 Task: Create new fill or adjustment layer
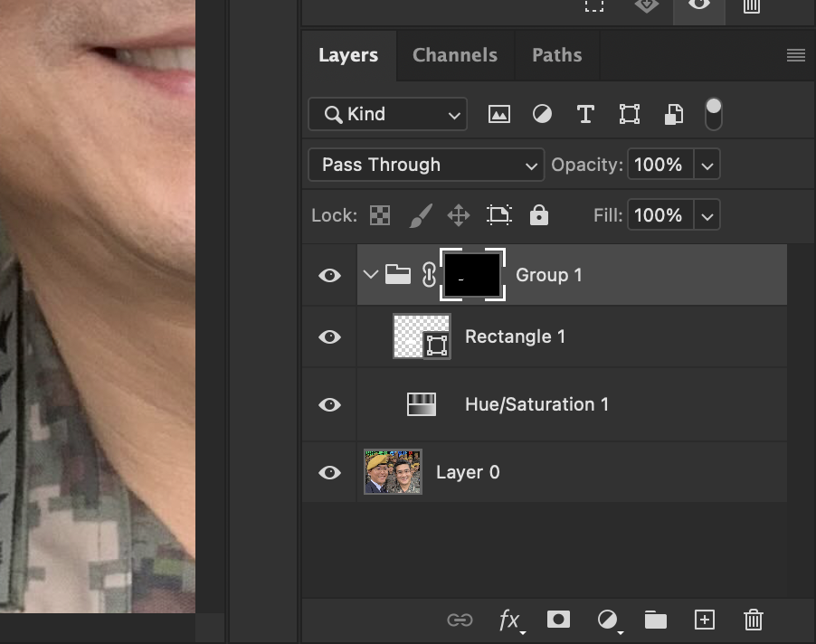click(608, 620)
